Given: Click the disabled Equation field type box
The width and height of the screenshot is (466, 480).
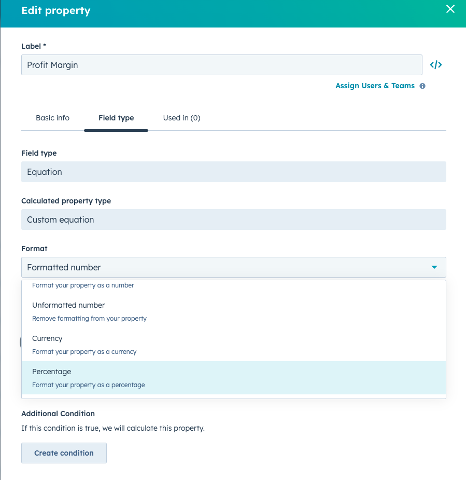Looking at the screenshot, I should click(233, 172).
